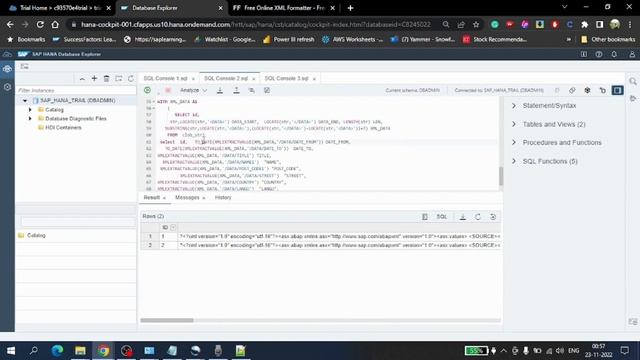
Task: Expand the Catalog folder in tree
Action: point(30,110)
